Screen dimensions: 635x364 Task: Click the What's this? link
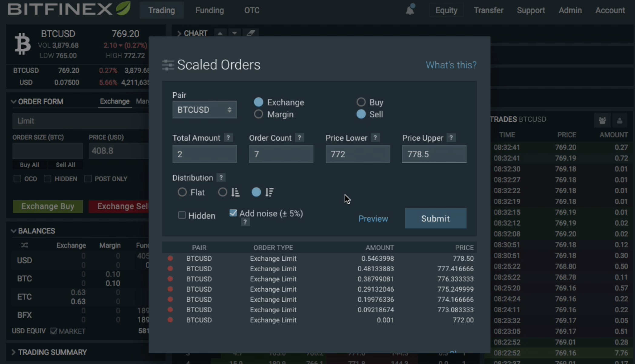pos(451,65)
